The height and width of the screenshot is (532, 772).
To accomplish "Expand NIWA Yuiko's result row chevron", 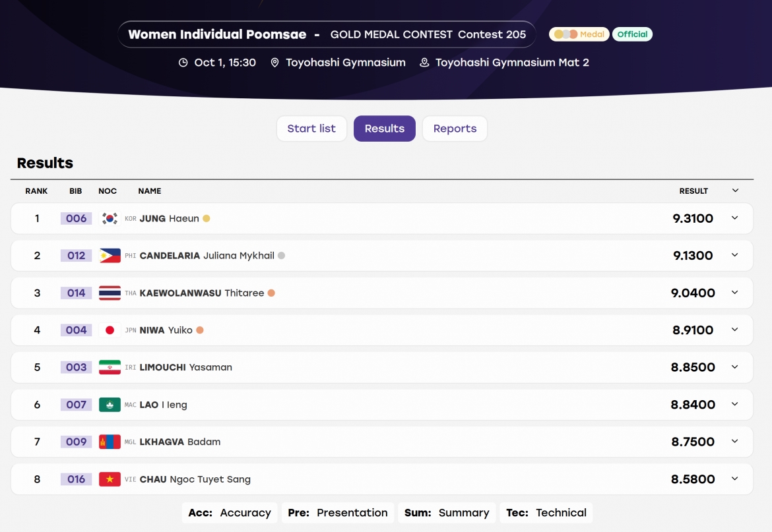I will [734, 330].
